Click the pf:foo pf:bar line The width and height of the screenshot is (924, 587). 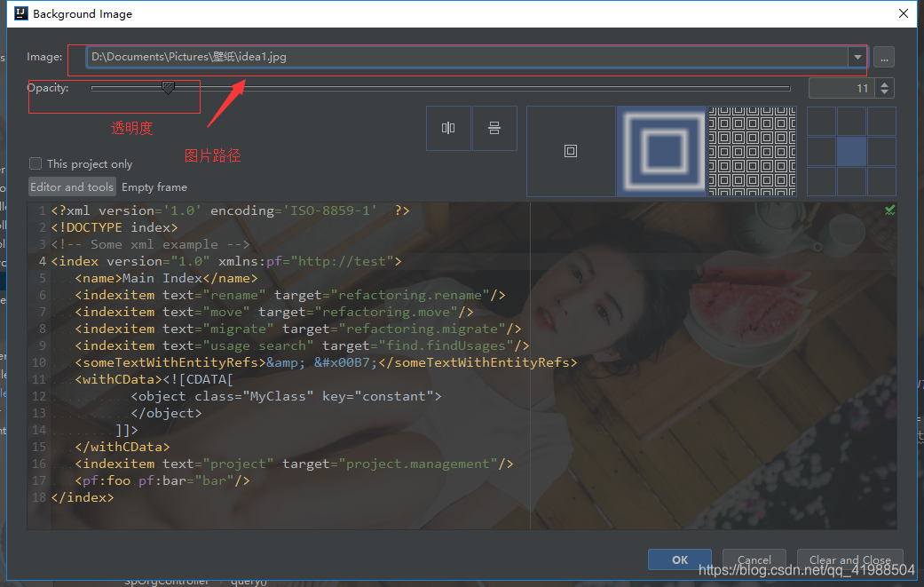162,481
